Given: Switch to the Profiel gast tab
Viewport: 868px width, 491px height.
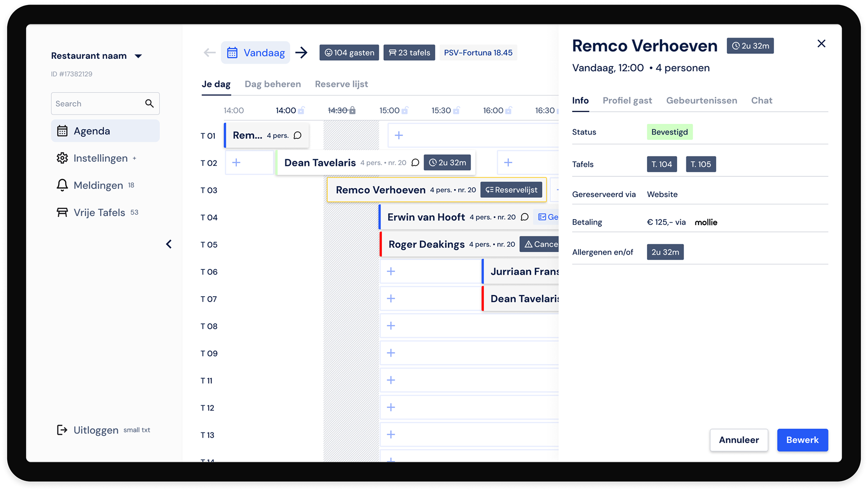Looking at the screenshot, I should [x=627, y=100].
